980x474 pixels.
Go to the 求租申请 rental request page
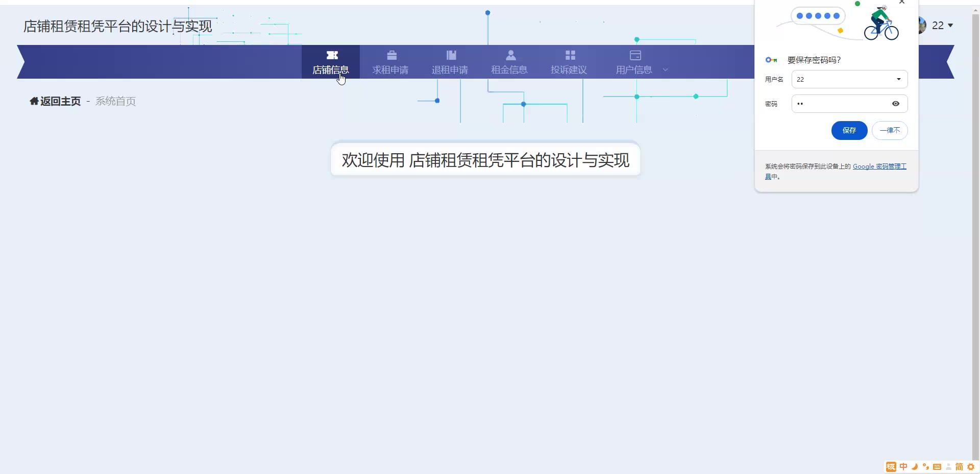click(x=390, y=62)
